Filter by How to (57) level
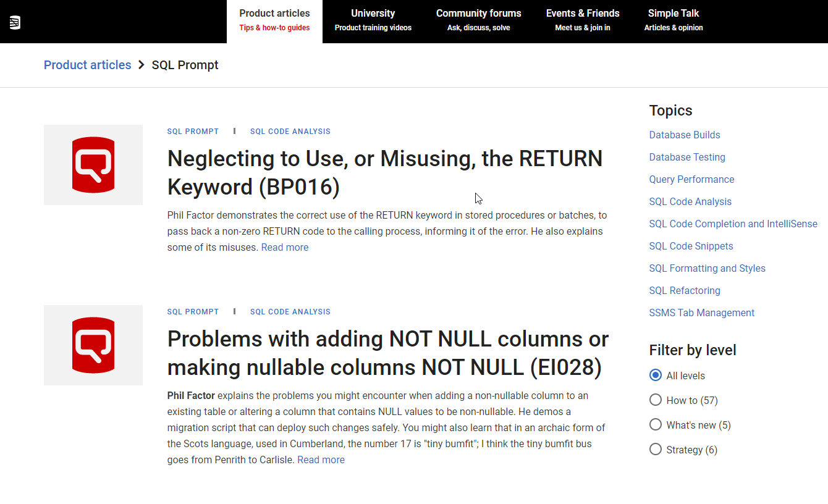The width and height of the screenshot is (828, 504). point(656,400)
